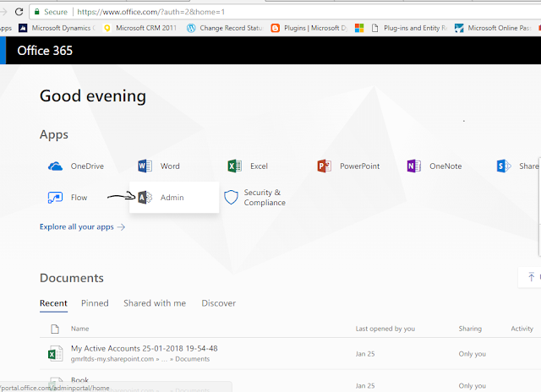
Task: Open the Discover tab
Action: (x=219, y=303)
